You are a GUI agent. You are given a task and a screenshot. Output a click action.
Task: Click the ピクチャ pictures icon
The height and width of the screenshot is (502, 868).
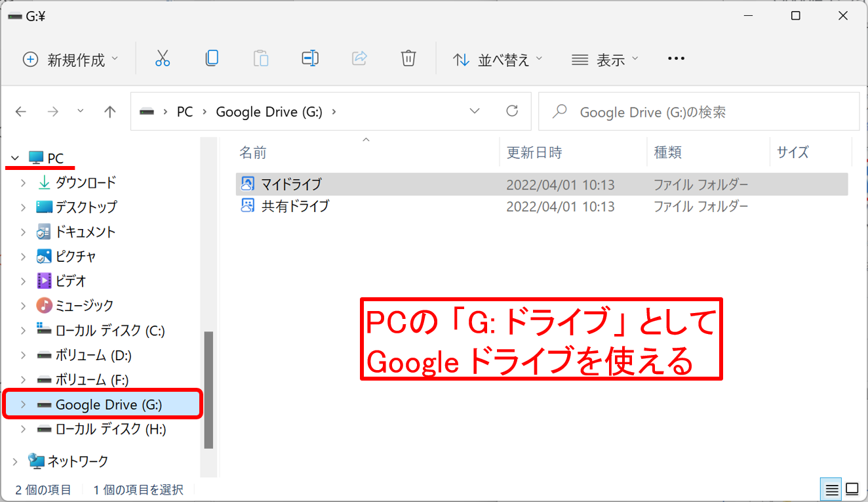(44, 256)
